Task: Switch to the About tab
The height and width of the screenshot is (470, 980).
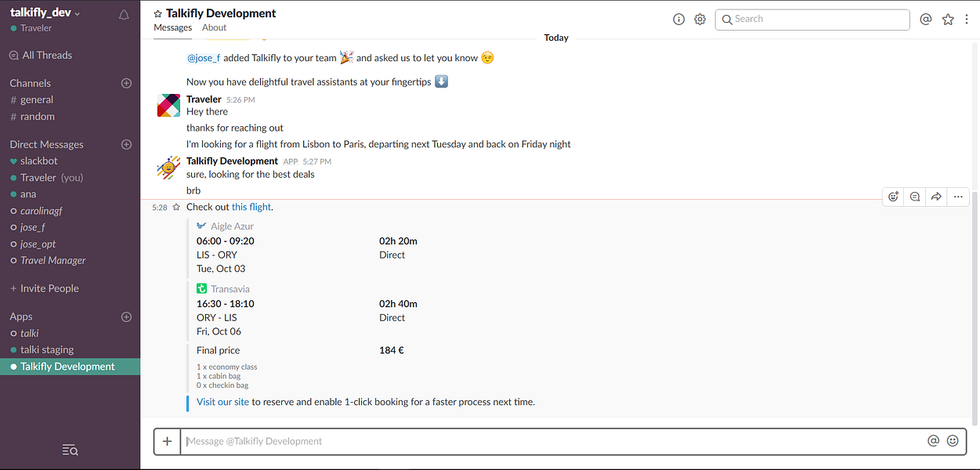Action: [x=214, y=27]
